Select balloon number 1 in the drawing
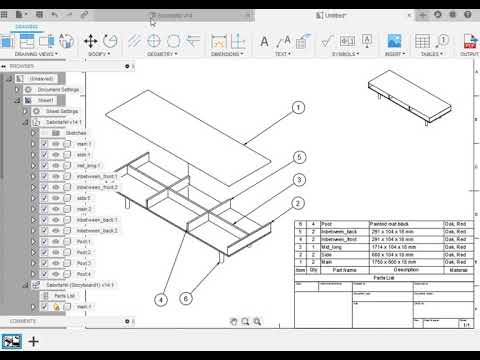480x360 pixels. [x=298, y=108]
